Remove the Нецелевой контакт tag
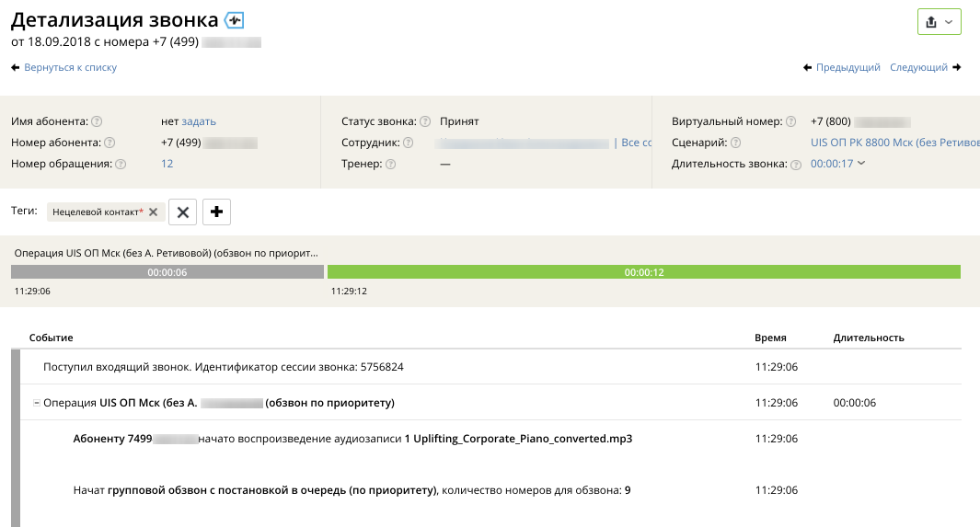 point(154,212)
